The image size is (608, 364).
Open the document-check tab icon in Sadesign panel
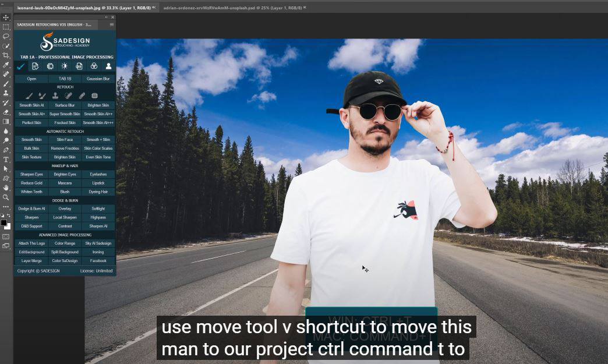tap(36, 66)
